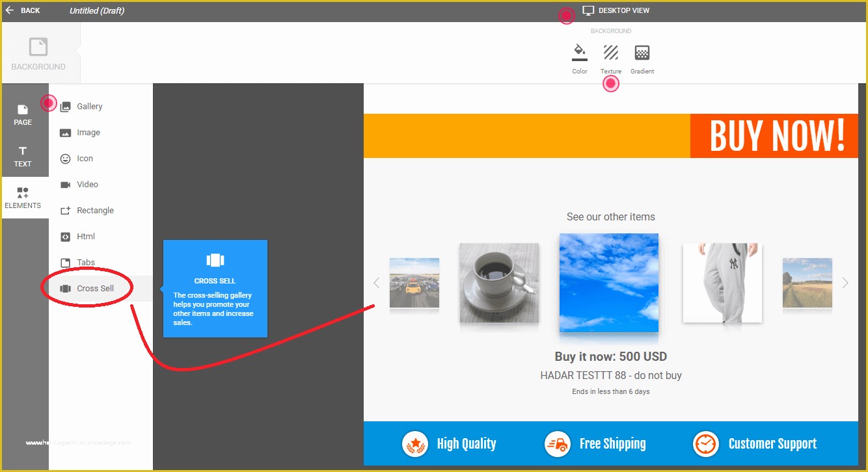
Task: Select the field landscape thumbnail
Action: (807, 283)
